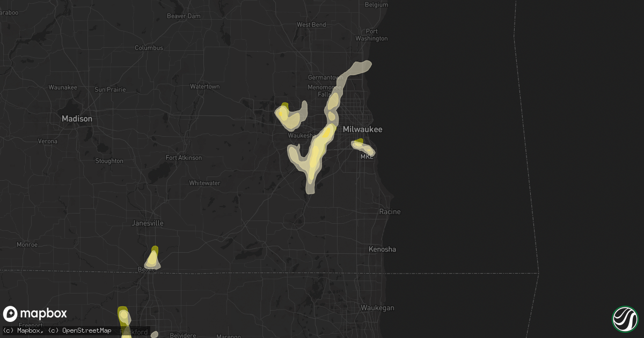Click the Germantown label
This screenshot has height=338, width=644.
coord(325,78)
